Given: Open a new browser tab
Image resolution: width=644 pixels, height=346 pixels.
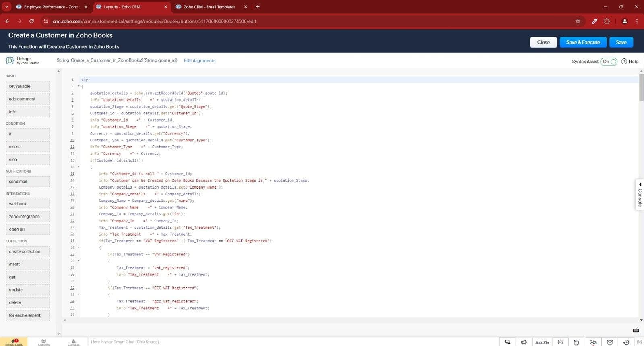Looking at the screenshot, I should pos(258,7).
